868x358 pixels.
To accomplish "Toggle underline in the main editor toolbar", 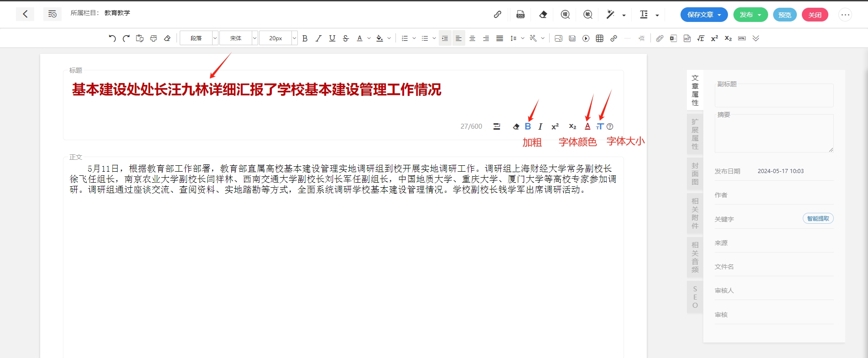I will click(332, 38).
